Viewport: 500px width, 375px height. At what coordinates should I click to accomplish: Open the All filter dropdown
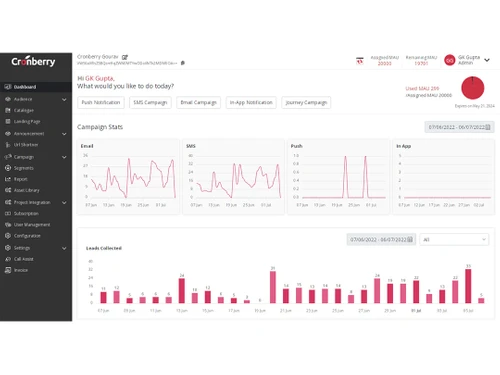pyautogui.click(x=454, y=239)
